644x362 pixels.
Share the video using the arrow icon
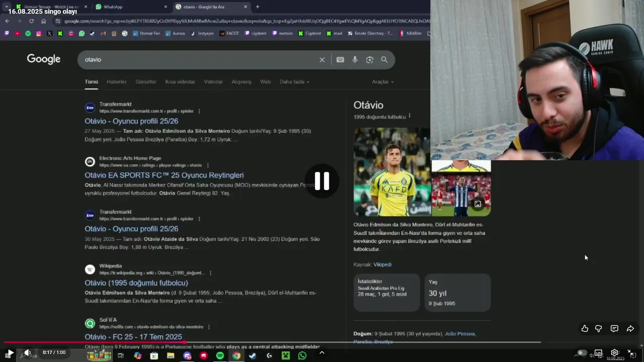(x=630, y=328)
